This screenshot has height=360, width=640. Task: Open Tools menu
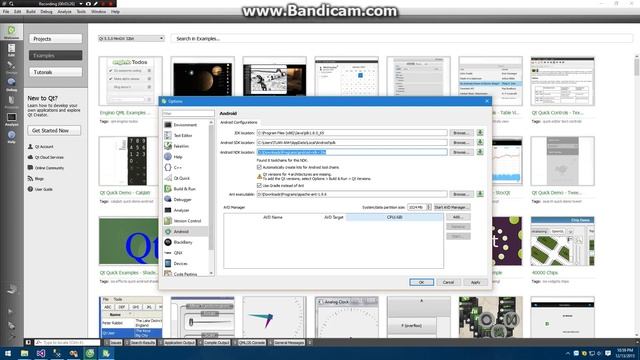81,12
